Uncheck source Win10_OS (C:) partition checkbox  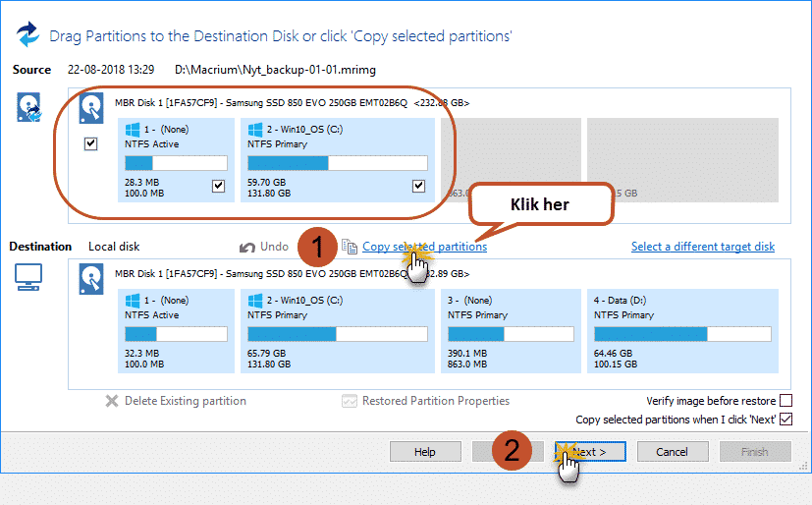pyautogui.click(x=418, y=187)
